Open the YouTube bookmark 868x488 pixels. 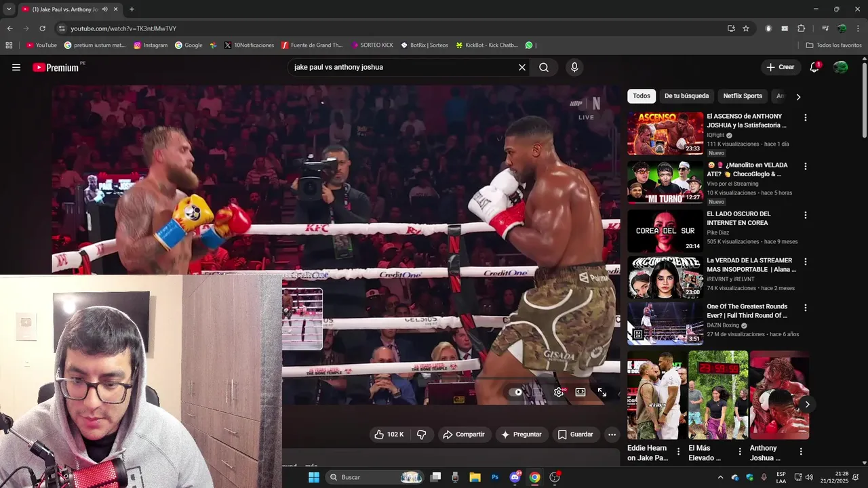pyautogui.click(x=41, y=45)
